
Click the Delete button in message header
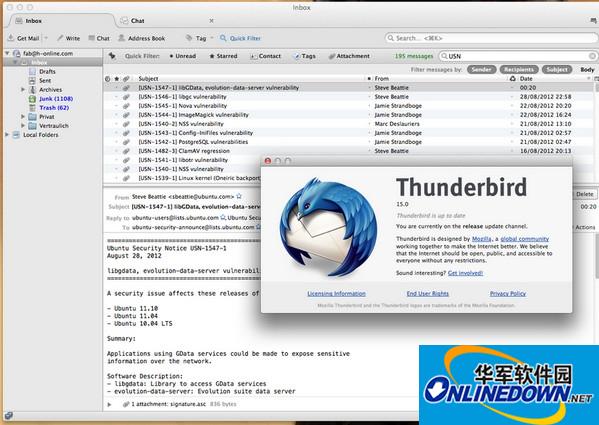point(584,194)
